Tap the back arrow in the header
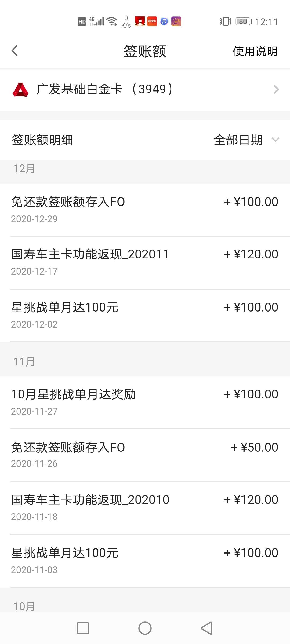 coord(15,51)
